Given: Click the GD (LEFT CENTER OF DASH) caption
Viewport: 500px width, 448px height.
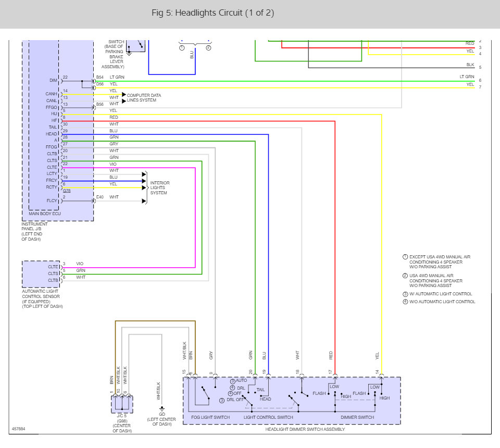Looking at the screenshot, I should click(x=161, y=419).
